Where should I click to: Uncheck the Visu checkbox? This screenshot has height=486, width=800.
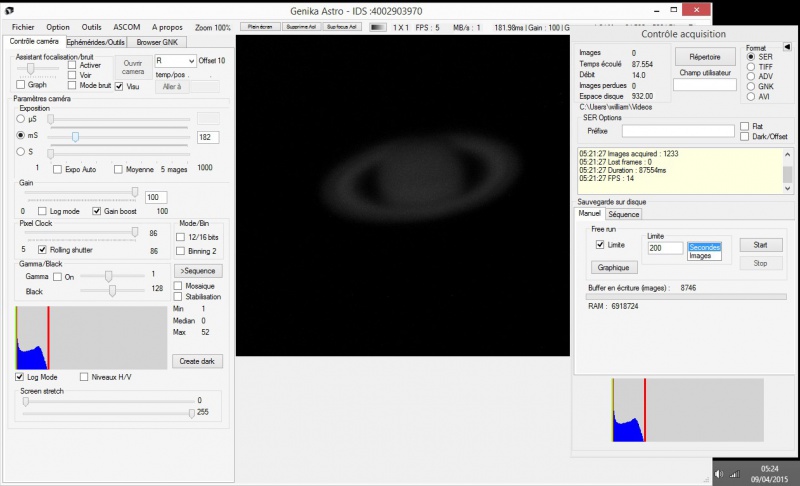point(119,86)
